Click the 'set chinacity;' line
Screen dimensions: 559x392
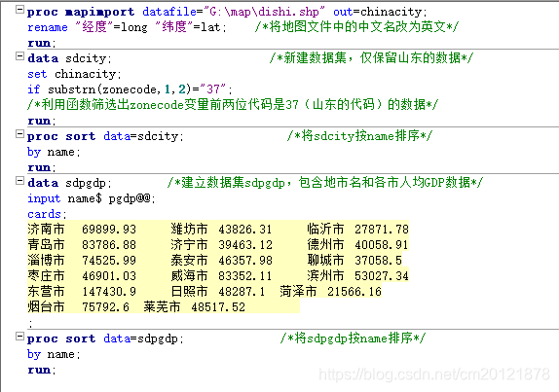[74, 74]
